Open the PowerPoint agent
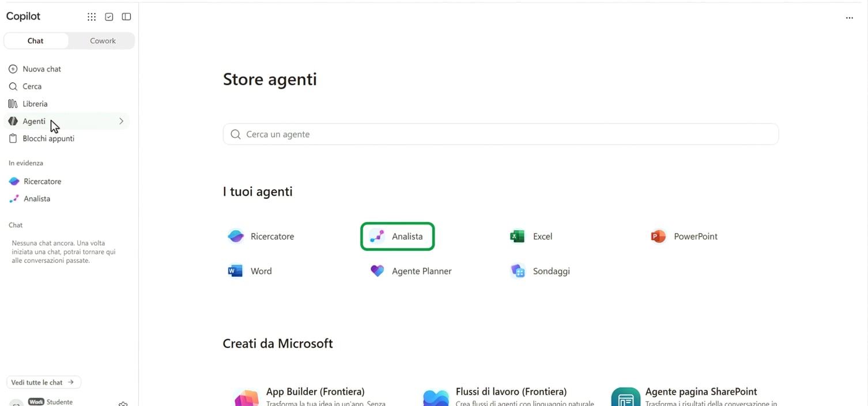Viewport: 868px width, 406px height. 684,236
